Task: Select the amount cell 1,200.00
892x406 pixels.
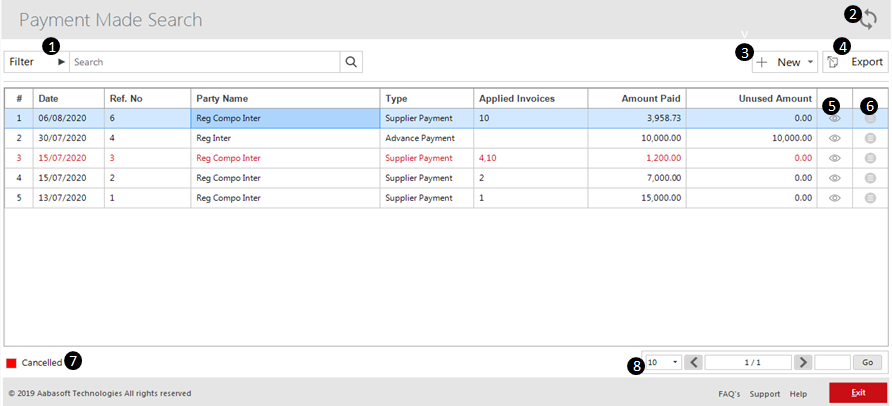Action: coord(637,158)
